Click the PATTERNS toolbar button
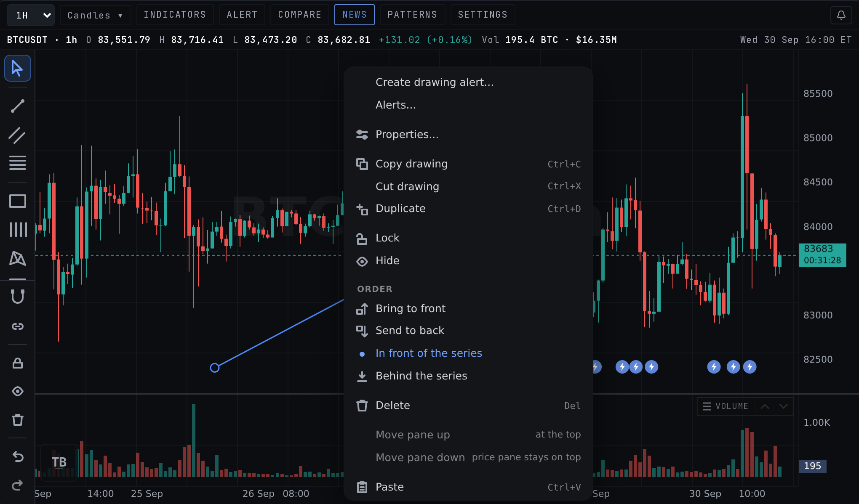This screenshot has height=504, width=859. click(x=412, y=15)
